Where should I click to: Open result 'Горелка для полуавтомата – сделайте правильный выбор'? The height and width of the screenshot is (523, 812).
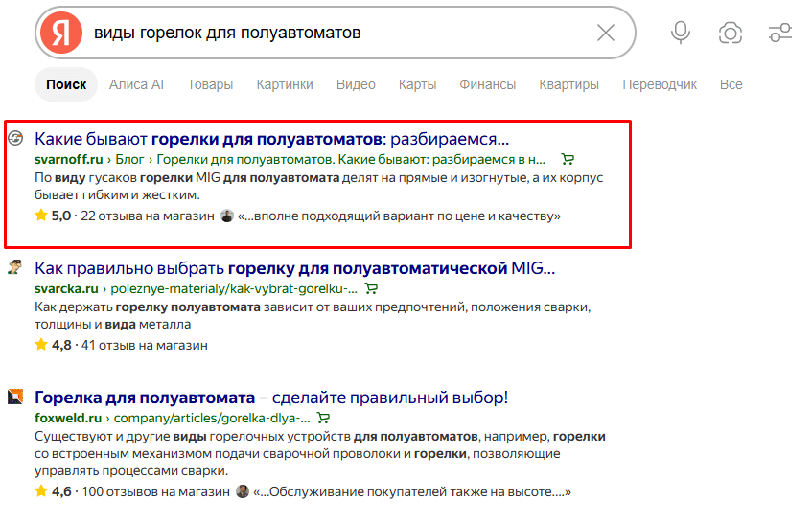pos(271,398)
